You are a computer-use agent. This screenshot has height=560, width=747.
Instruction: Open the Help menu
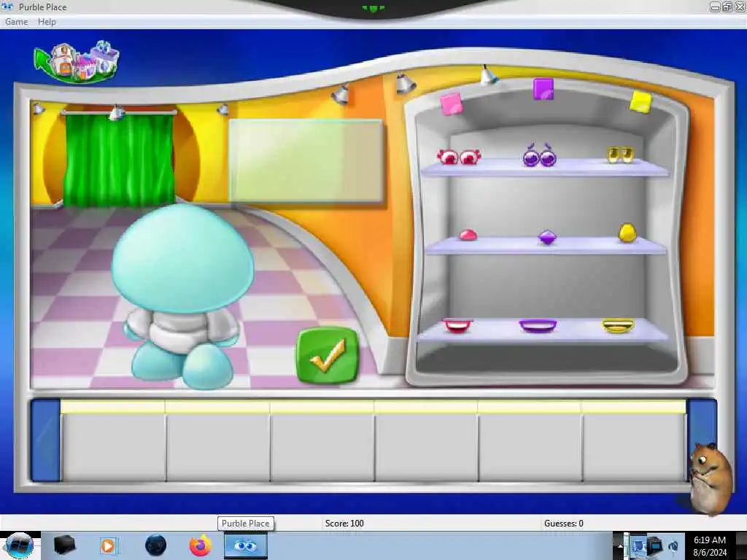click(x=47, y=22)
